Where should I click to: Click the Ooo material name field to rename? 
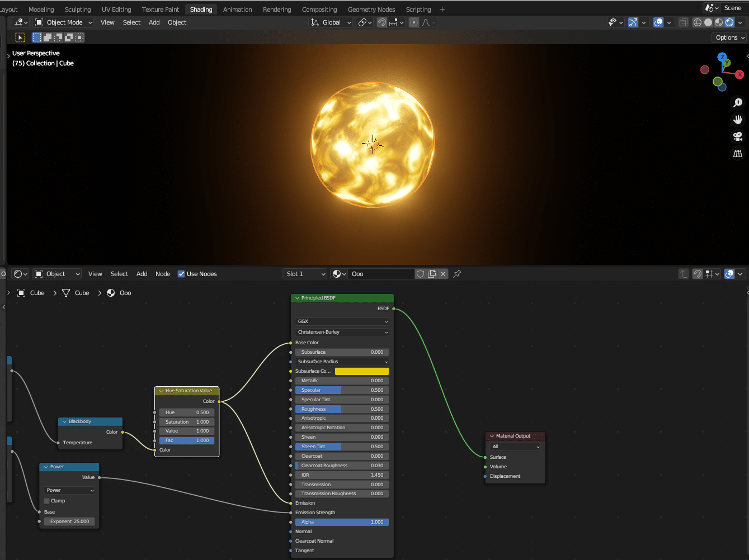click(381, 273)
